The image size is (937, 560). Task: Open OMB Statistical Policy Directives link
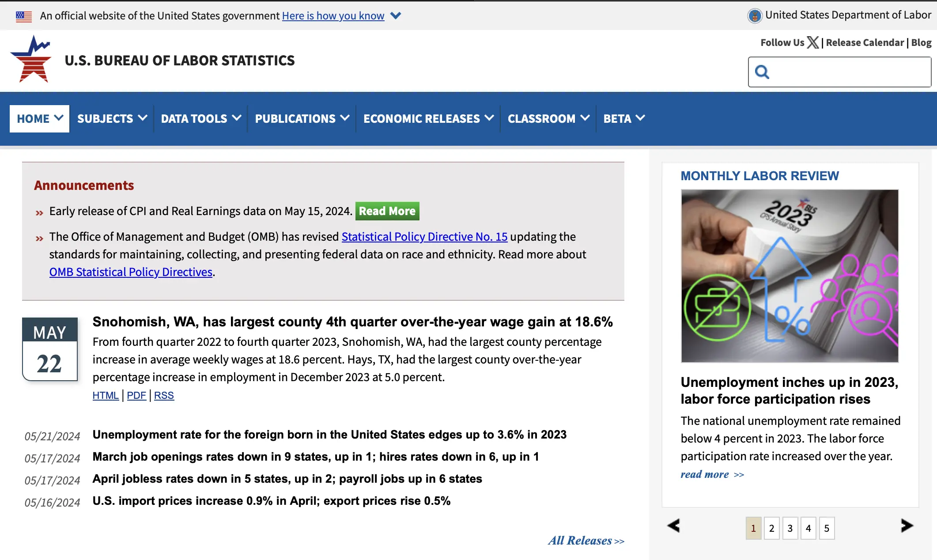(131, 272)
